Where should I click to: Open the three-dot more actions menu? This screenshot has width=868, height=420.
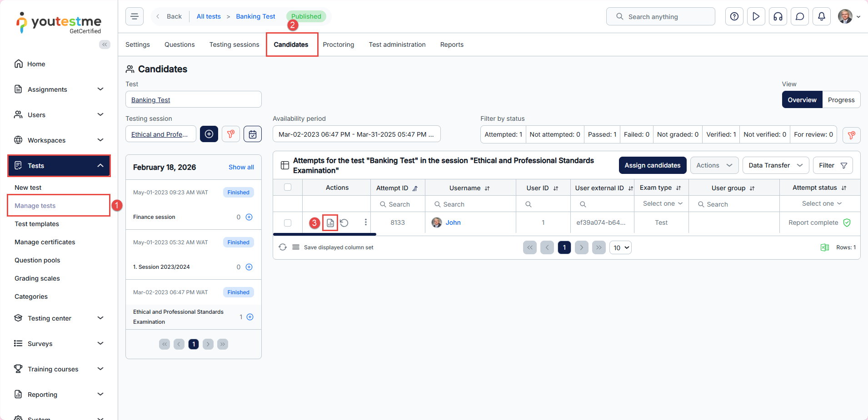(365, 222)
